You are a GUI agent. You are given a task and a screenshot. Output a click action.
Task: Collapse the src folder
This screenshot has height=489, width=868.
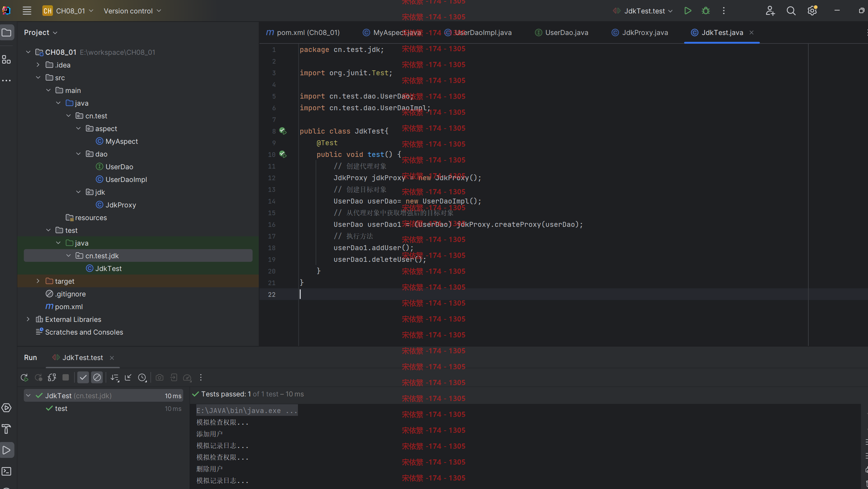38,78
